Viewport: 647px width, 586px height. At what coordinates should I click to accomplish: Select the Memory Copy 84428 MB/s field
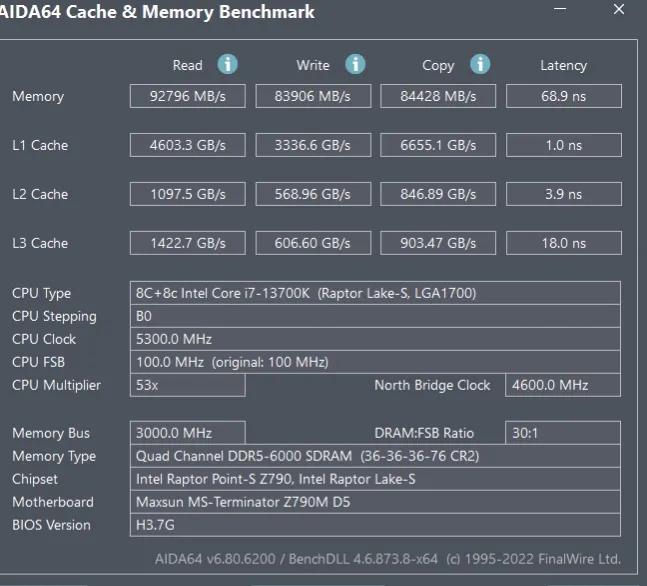click(438, 96)
